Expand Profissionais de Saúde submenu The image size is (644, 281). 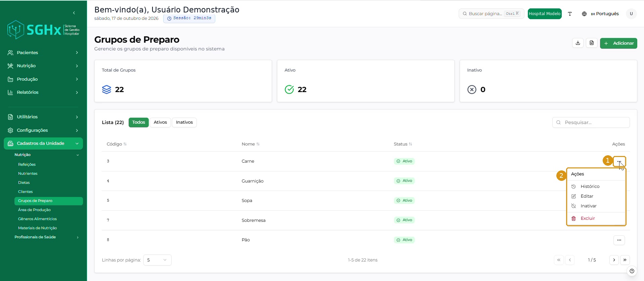(x=47, y=237)
